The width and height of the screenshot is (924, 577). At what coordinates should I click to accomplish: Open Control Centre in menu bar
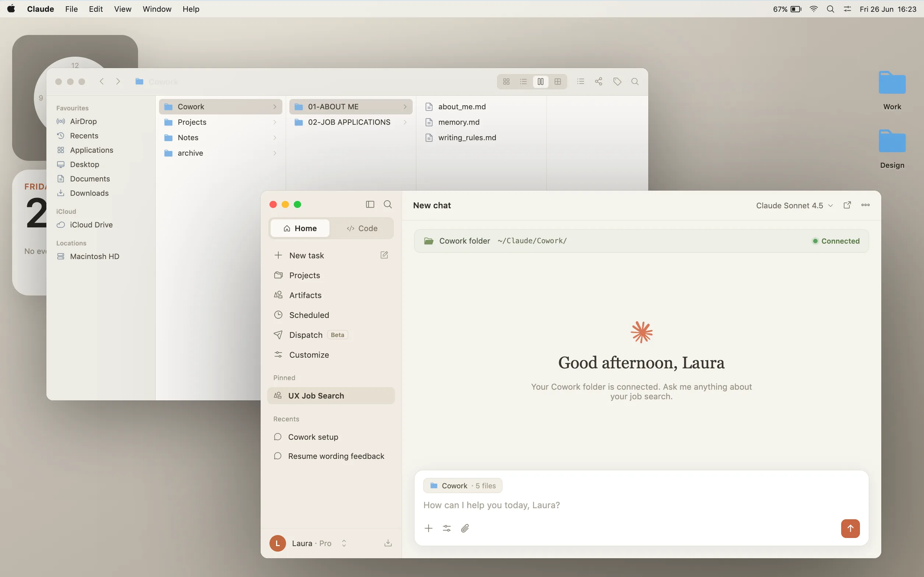[x=847, y=9]
